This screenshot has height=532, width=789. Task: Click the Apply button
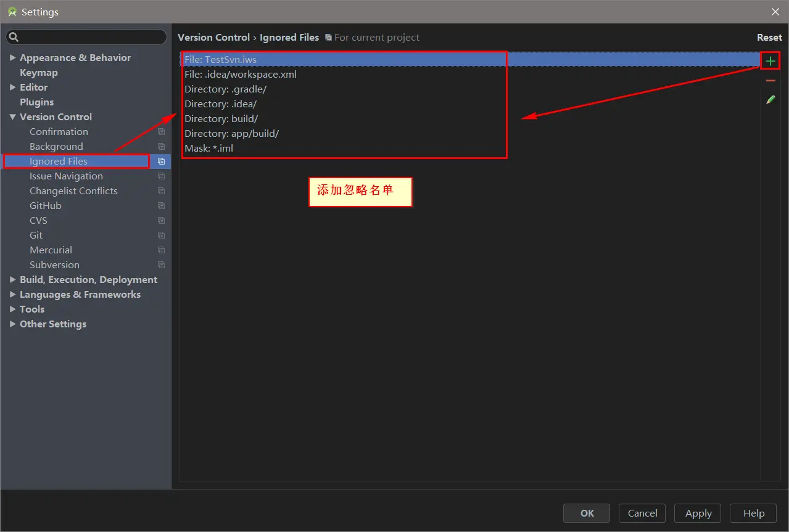[x=698, y=513]
